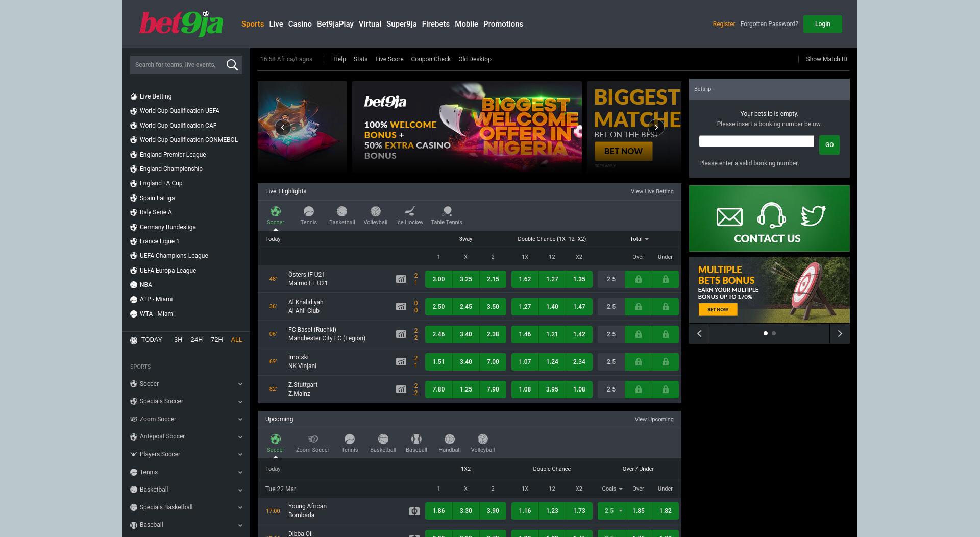
Task: Open the Total market dropdown
Action: point(639,239)
